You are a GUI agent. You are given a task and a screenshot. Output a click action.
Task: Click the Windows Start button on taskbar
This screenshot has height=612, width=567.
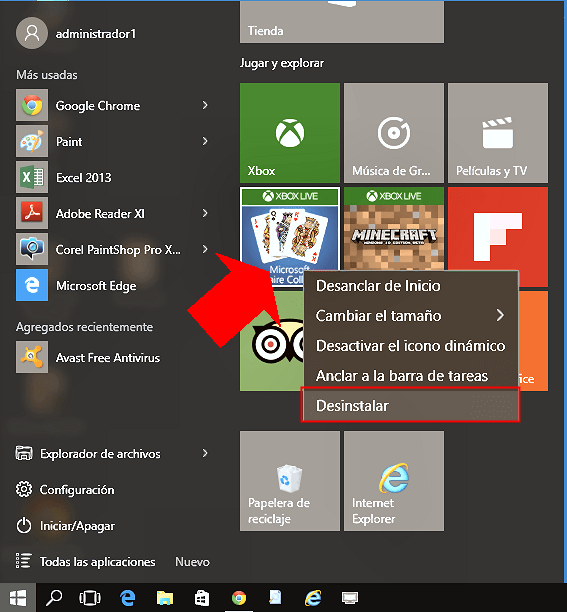(x=18, y=598)
